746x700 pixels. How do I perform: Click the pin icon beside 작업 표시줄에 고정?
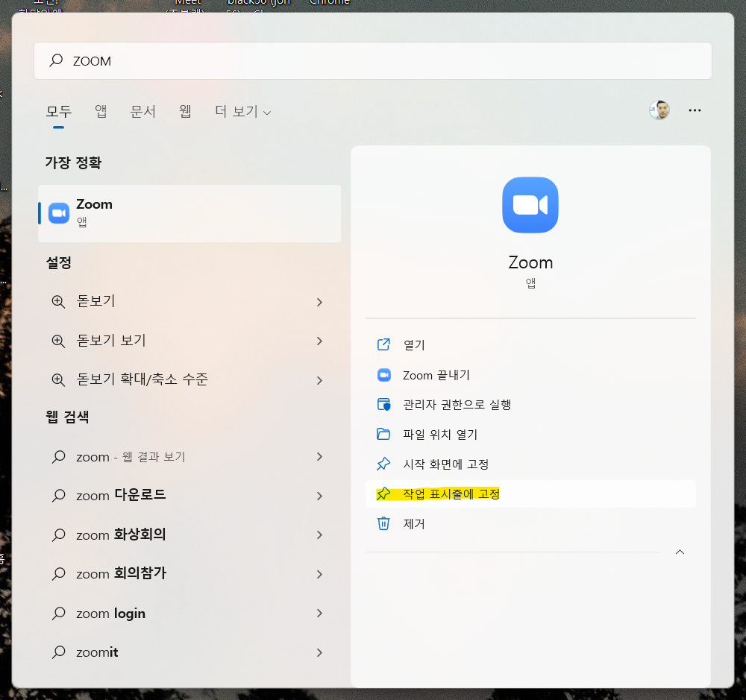(383, 494)
